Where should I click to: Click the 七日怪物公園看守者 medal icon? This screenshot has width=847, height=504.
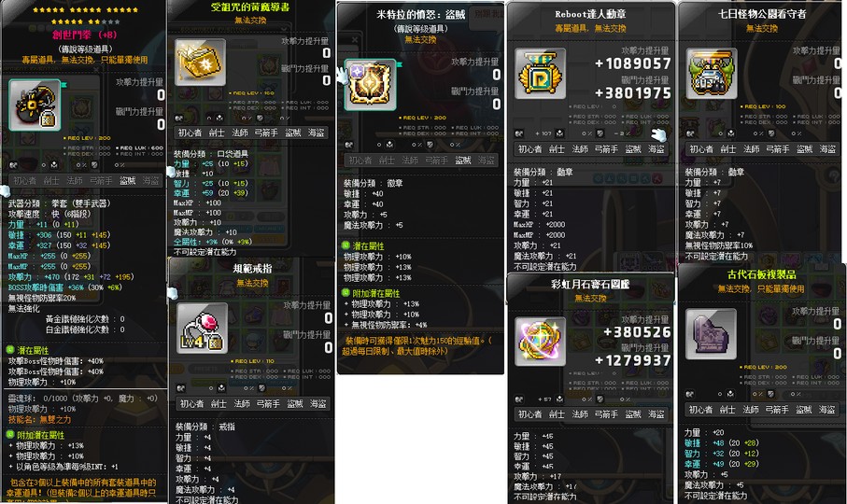(x=711, y=74)
